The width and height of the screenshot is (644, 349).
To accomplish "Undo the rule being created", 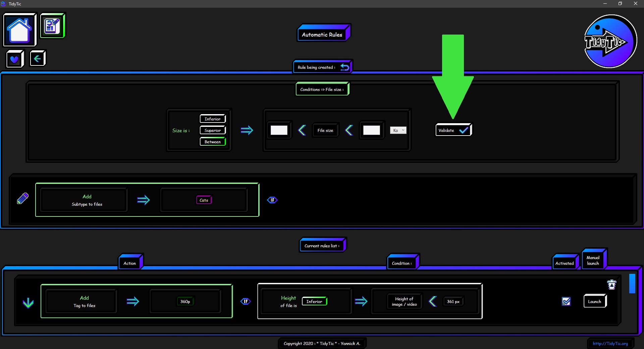I will pos(344,67).
